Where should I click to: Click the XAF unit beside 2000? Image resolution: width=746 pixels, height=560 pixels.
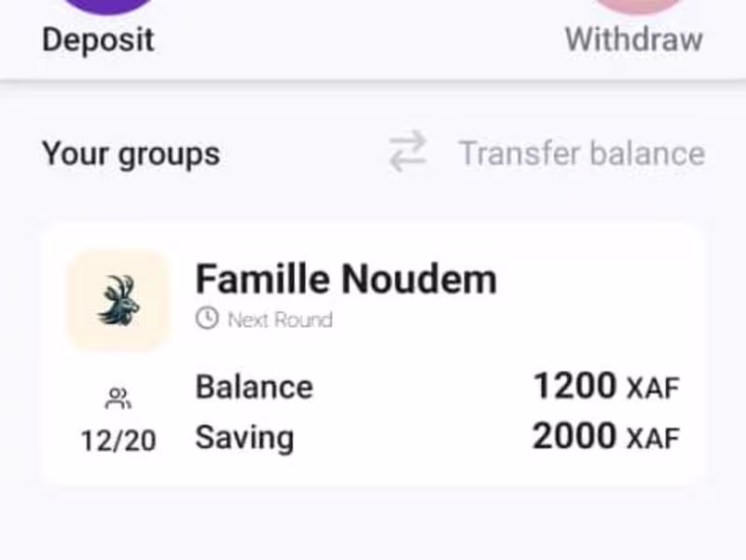(654, 438)
